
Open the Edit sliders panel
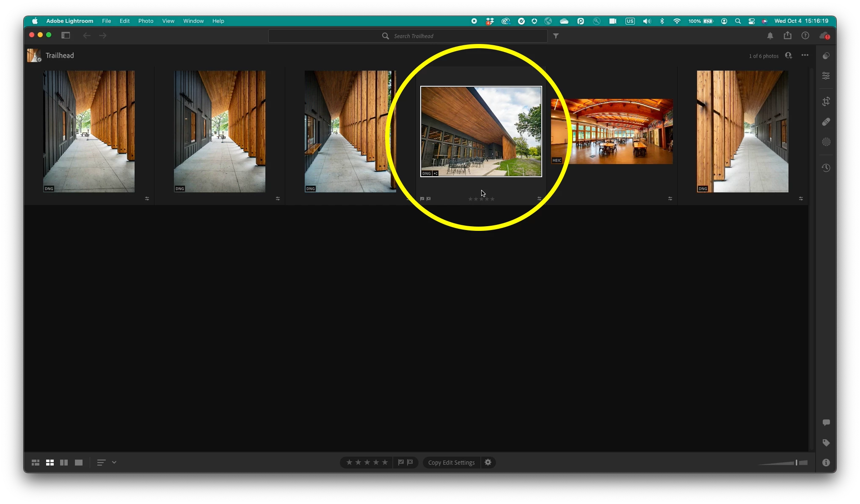(826, 76)
